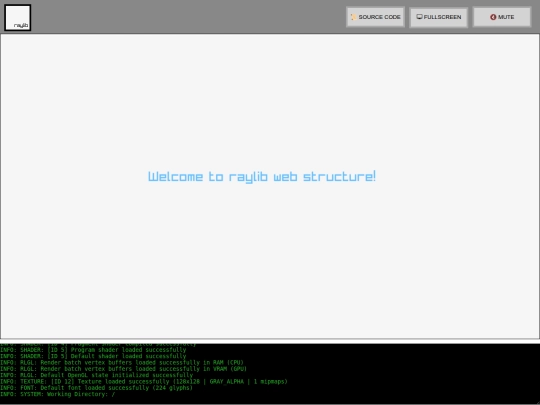540x405 pixels.
Task: Select the 'Program shader loaded successfully' log line
Action: pyautogui.click(x=93, y=350)
